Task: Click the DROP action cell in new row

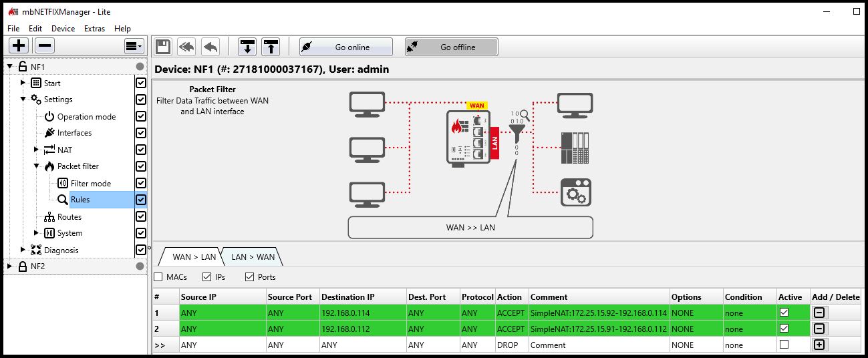Action: pyautogui.click(x=512, y=345)
